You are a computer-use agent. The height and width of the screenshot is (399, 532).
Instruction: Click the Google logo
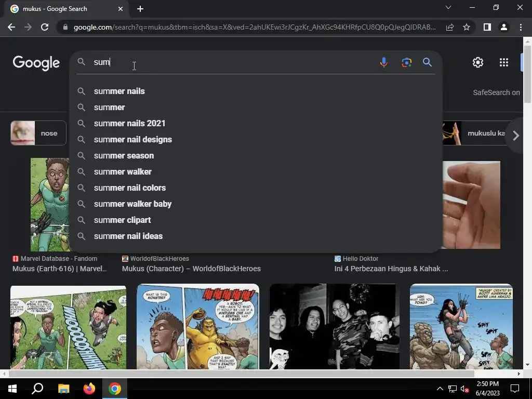tap(36, 63)
